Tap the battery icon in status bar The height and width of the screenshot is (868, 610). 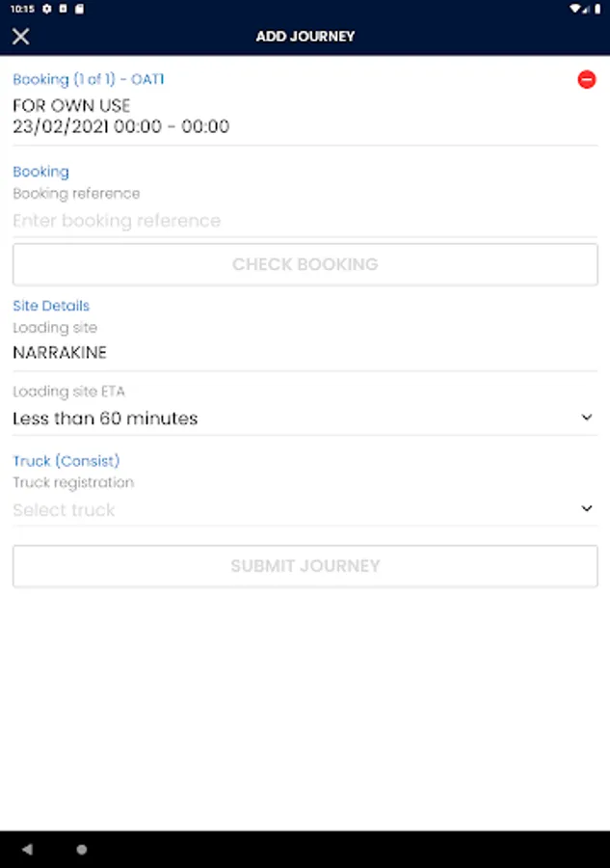click(x=597, y=9)
